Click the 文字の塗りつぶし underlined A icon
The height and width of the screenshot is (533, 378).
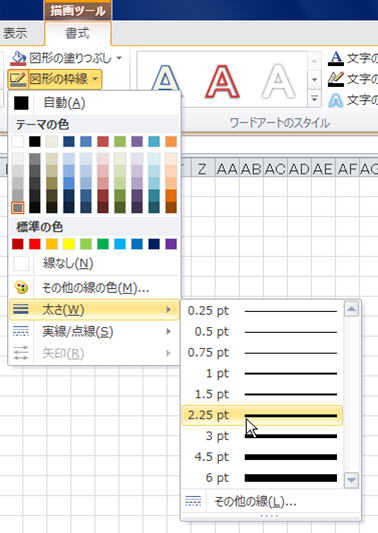(x=336, y=58)
